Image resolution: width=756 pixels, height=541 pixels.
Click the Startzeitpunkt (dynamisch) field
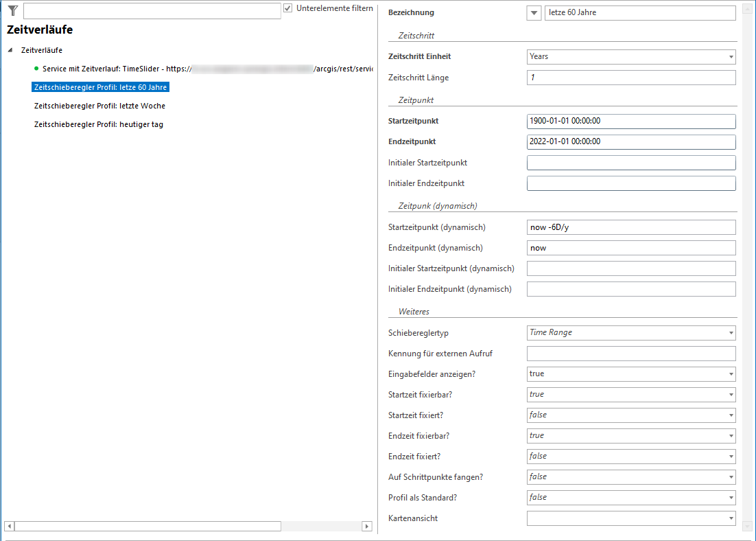630,227
